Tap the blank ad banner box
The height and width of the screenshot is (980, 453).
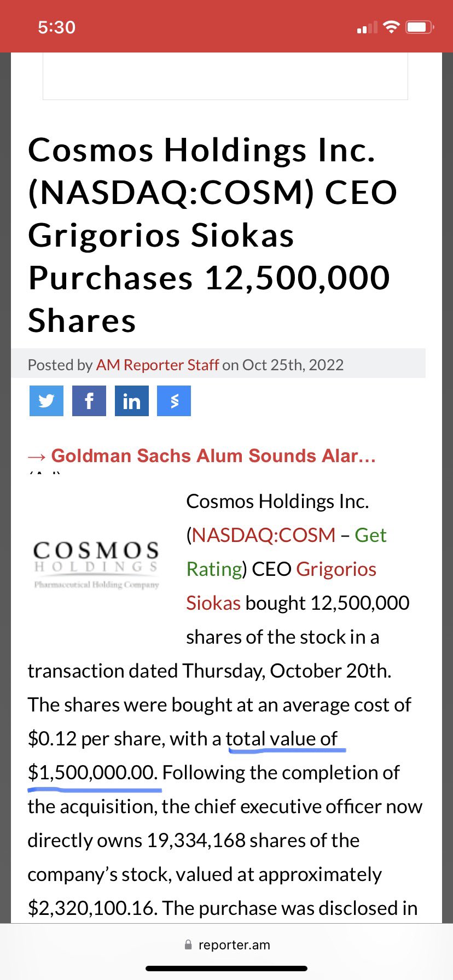(x=225, y=76)
